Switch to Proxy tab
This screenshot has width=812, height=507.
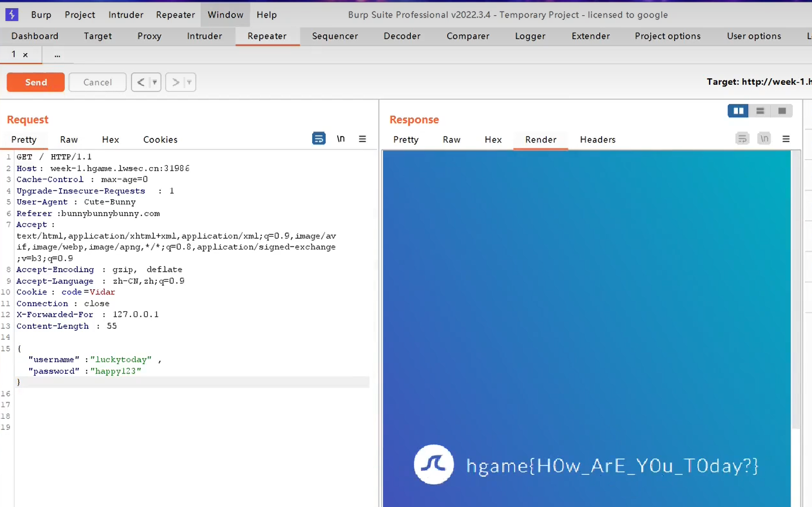click(x=150, y=36)
